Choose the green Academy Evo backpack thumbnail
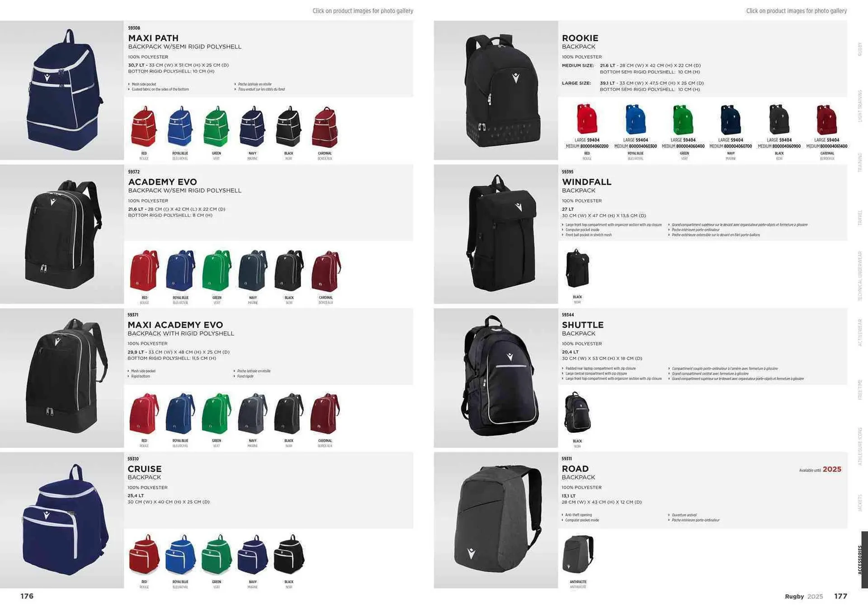 (217, 270)
